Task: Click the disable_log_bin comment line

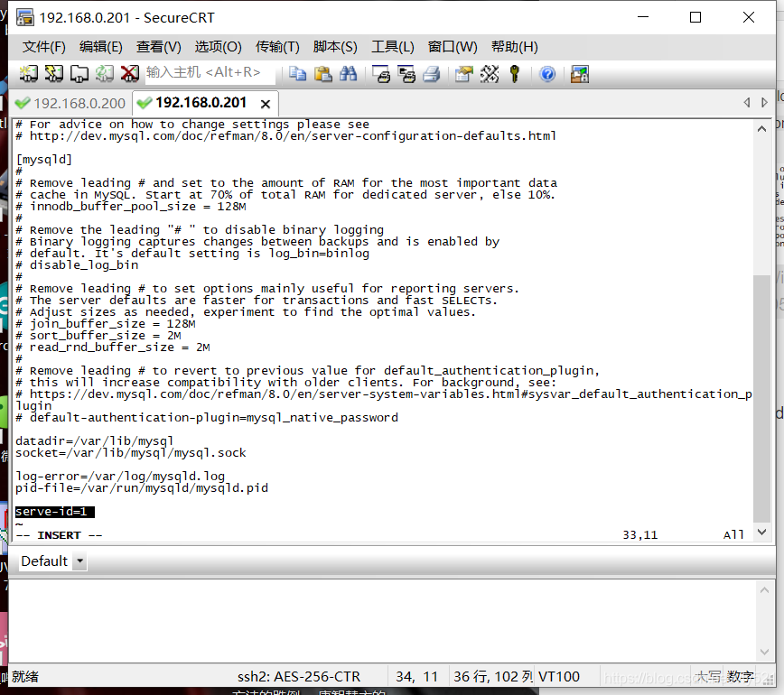Action: (77, 264)
